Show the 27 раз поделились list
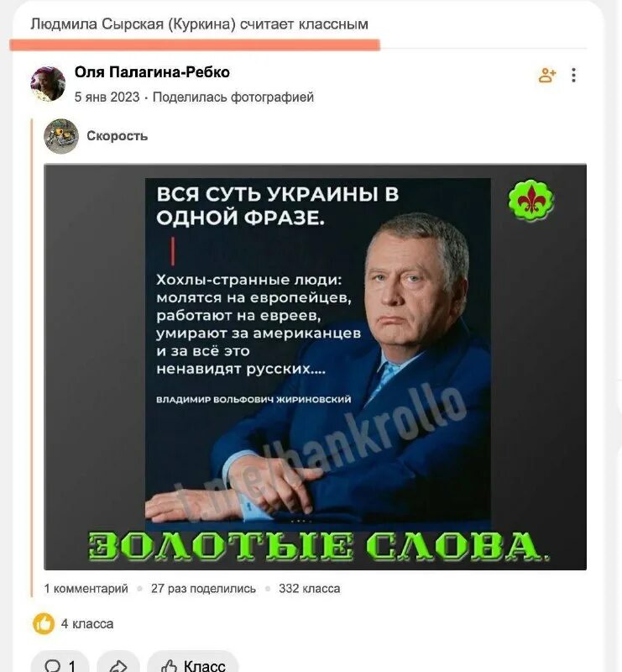 (203, 589)
